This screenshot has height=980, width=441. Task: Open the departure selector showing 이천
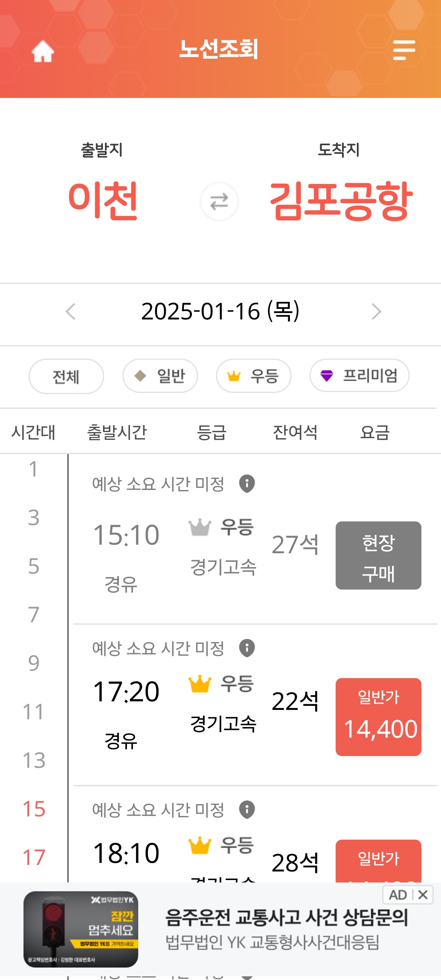pos(102,200)
